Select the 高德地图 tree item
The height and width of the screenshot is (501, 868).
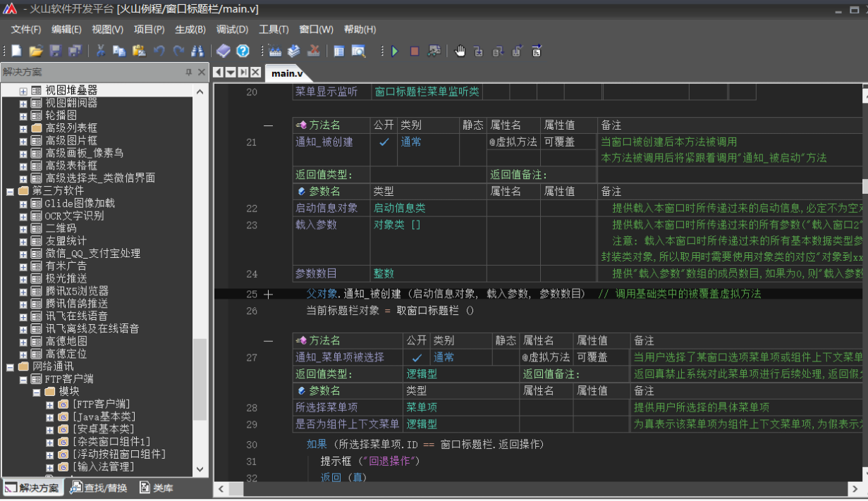(66, 341)
